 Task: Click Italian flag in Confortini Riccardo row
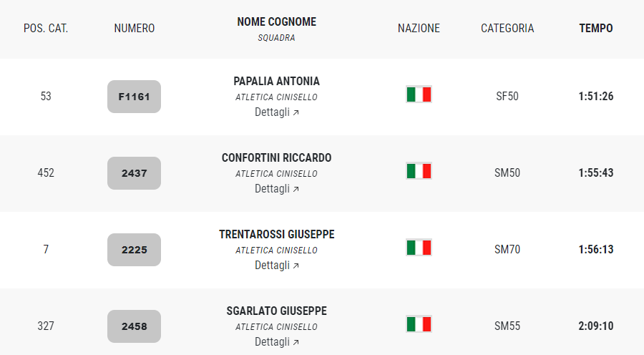[x=419, y=171]
